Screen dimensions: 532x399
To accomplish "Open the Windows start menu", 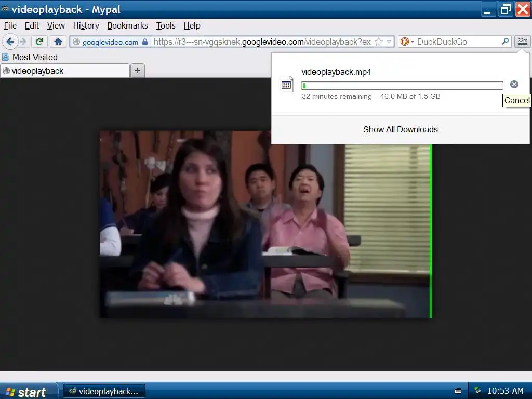I will point(29,392).
